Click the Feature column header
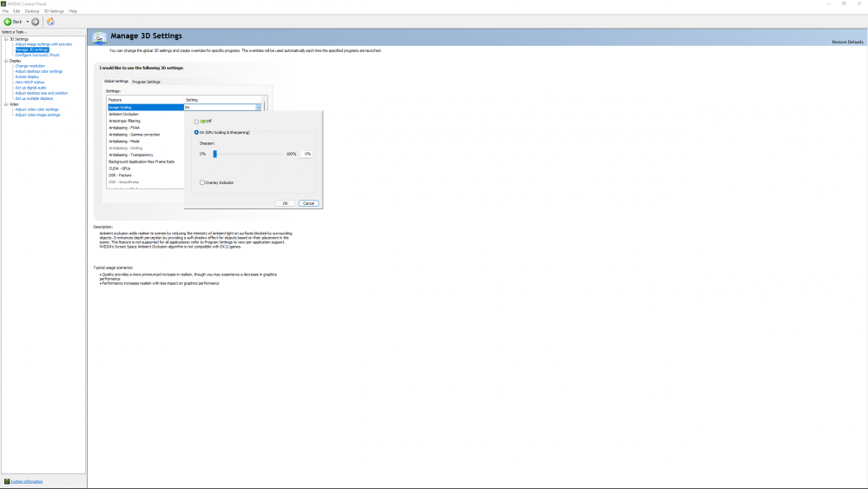The width and height of the screenshot is (868, 489). (x=145, y=100)
